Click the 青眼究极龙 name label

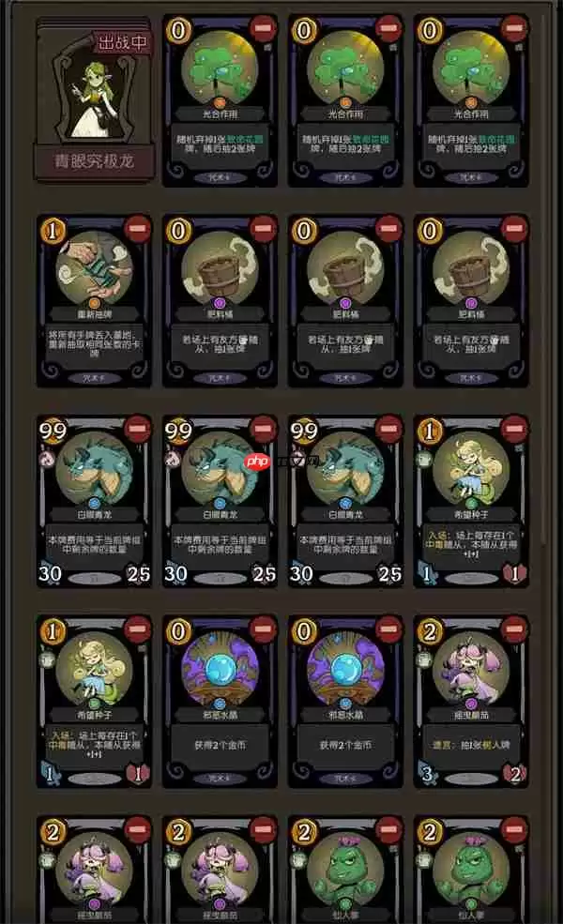pyautogui.click(x=95, y=160)
